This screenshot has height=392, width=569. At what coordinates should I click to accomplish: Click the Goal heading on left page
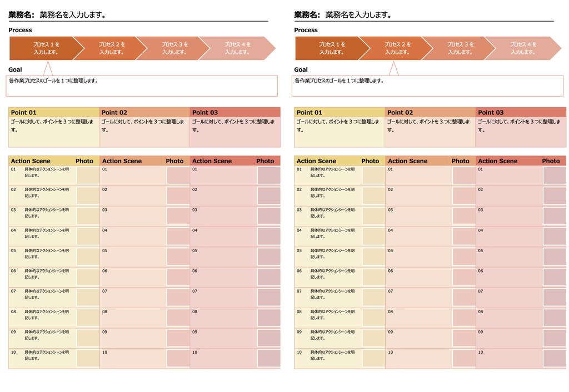coord(15,69)
